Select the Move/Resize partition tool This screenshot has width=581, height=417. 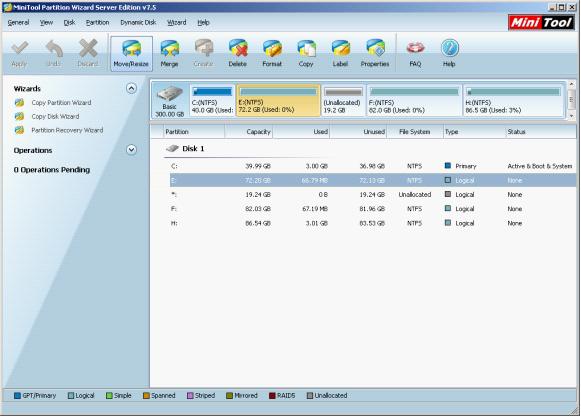click(131, 54)
